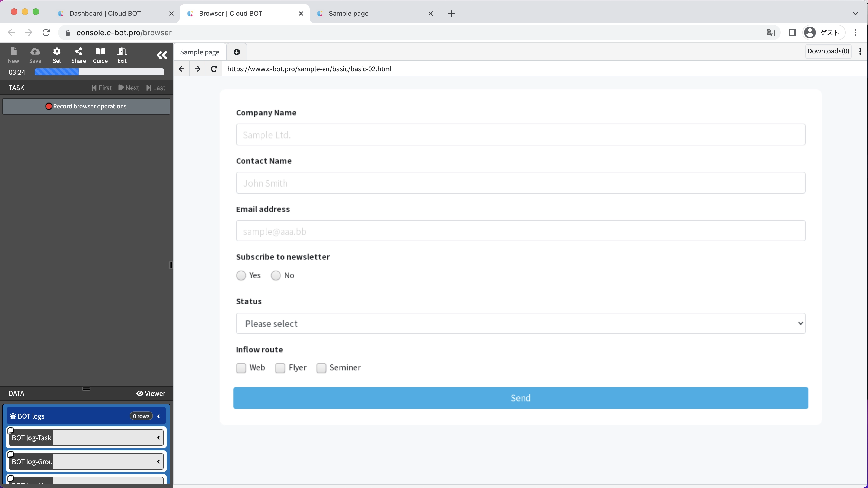
Task: Expand the BOT logs group chevron
Action: coord(159,416)
